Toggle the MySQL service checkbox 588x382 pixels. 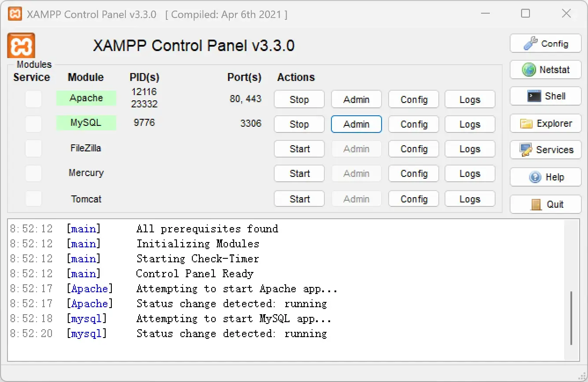click(33, 124)
